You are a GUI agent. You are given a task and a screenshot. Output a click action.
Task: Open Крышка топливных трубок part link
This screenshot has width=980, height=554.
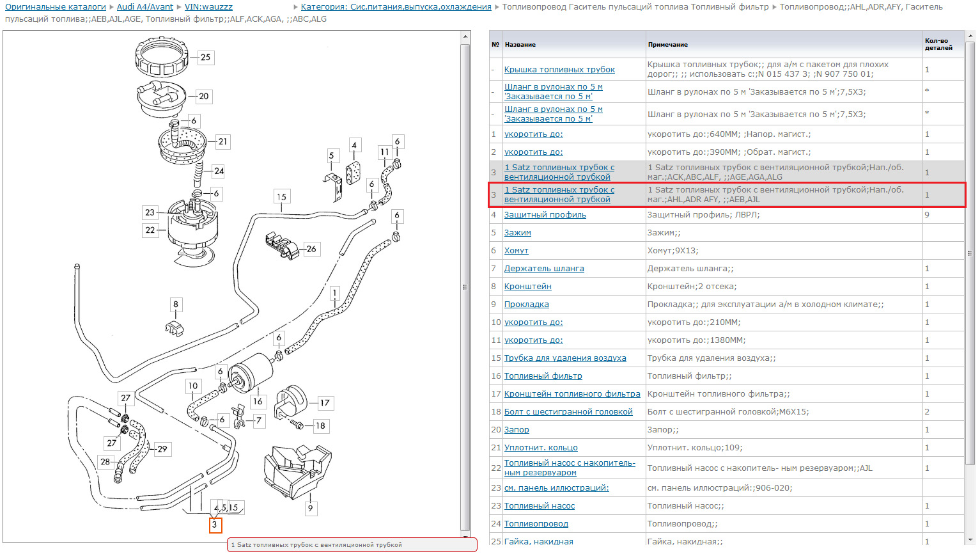(559, 69)
